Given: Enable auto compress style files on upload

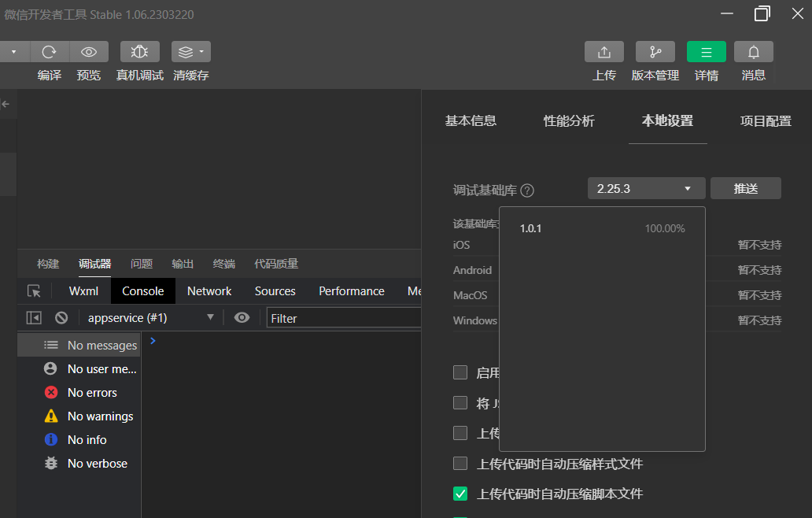Looking at the screenshot, I should click(x=460, y=463).
